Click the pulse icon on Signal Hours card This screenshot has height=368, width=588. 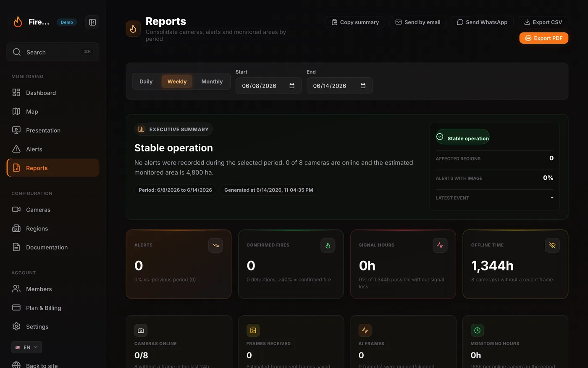point(440,245)
